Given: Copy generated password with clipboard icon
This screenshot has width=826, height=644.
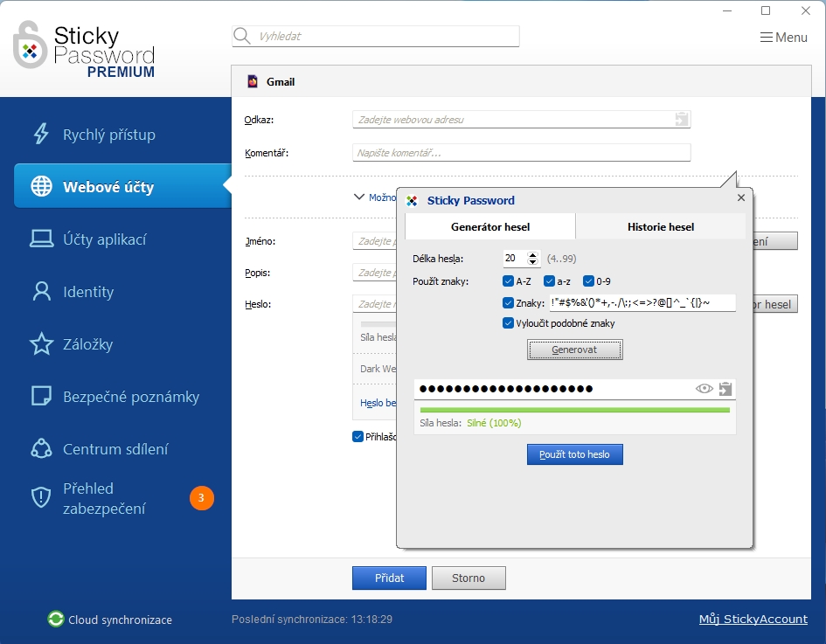Looking at the screenshot, I should click(x=725, y=389).
